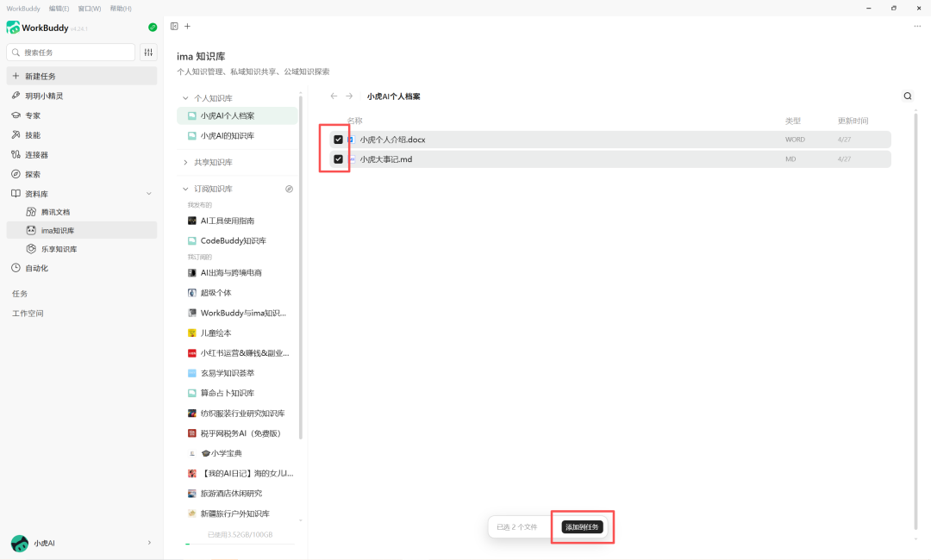
Task: Expand the 小虎AI account menu arrow
Action: tap(149, 542)
